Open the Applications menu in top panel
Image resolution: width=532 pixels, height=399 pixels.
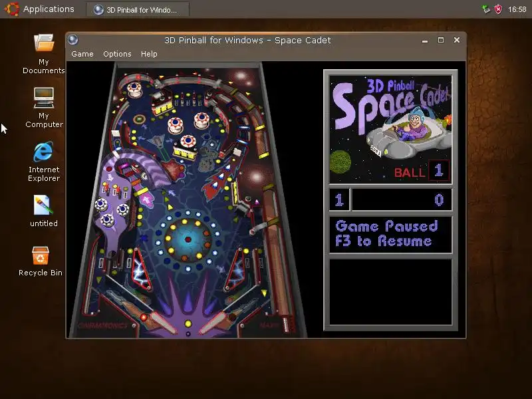click(49, 9)
